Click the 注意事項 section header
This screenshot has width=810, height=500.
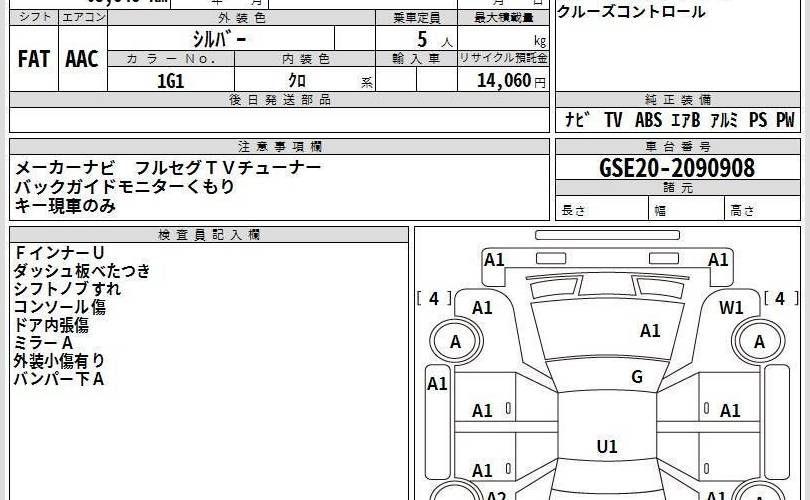pos(280,146)
